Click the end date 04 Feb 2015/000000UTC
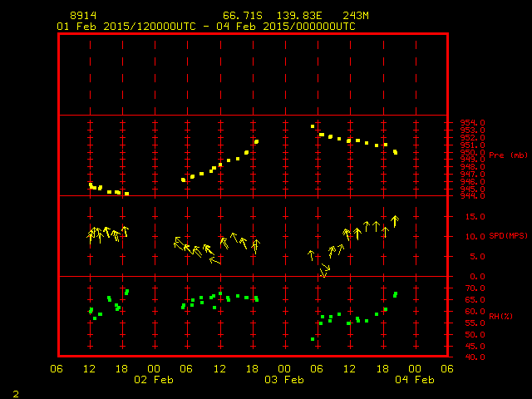 point(286,27)
